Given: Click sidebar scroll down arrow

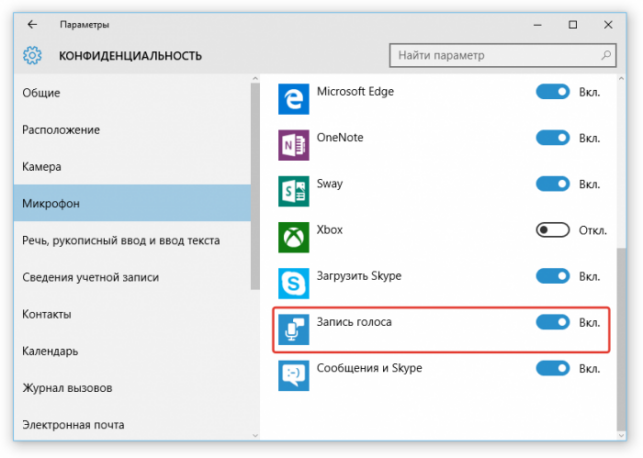Looking at the screenshot, I should click(255, 435).
